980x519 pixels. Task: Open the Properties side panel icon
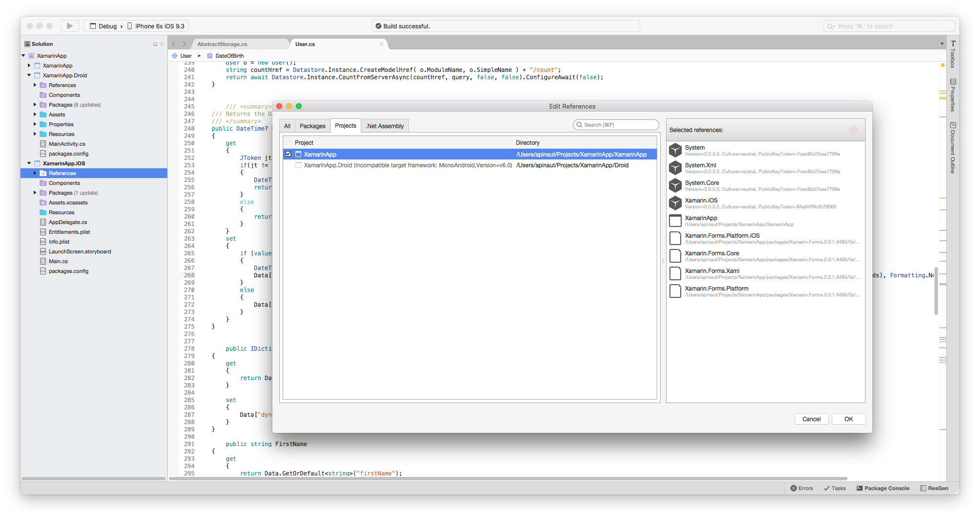tap(953, 95)
